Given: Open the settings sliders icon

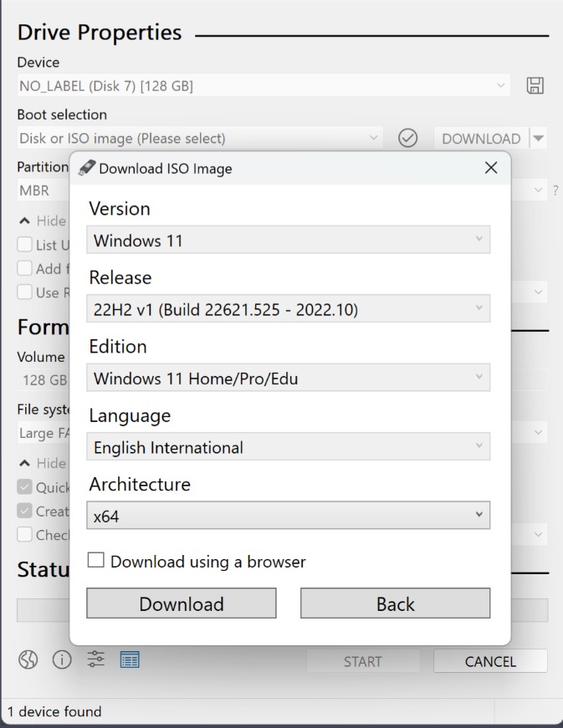Looking at the screenshot, I should [95, 659].
